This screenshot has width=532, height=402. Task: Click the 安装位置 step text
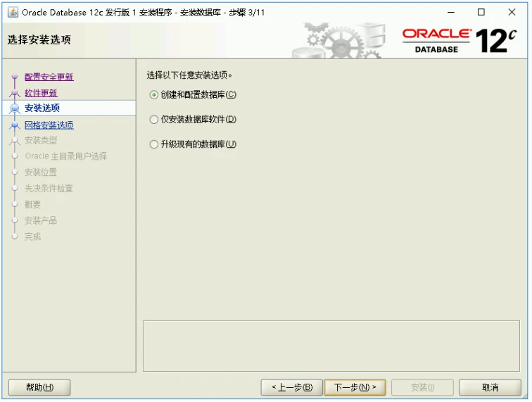coord(41,172)
